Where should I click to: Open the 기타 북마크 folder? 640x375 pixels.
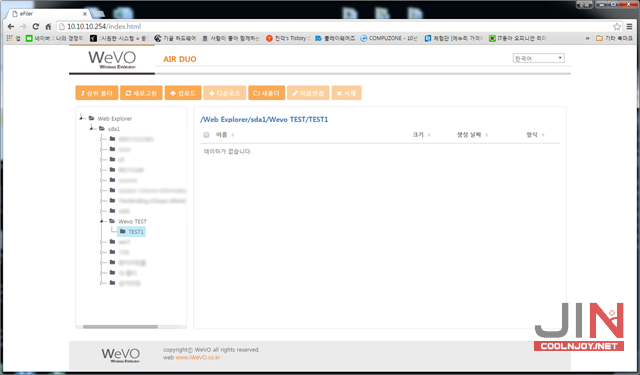[614, 38]
